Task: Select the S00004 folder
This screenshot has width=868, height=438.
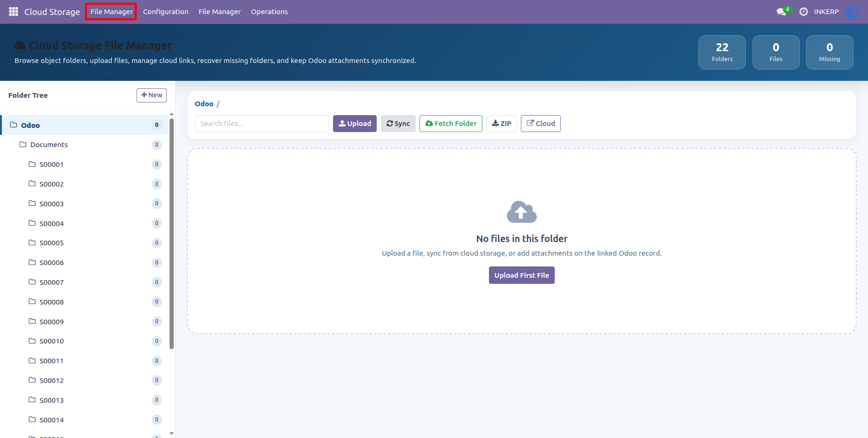Action: coord(85,223)
